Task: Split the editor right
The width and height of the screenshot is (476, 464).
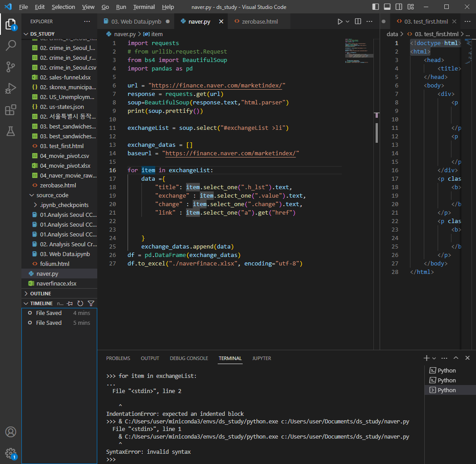Action: coord(358,21)
